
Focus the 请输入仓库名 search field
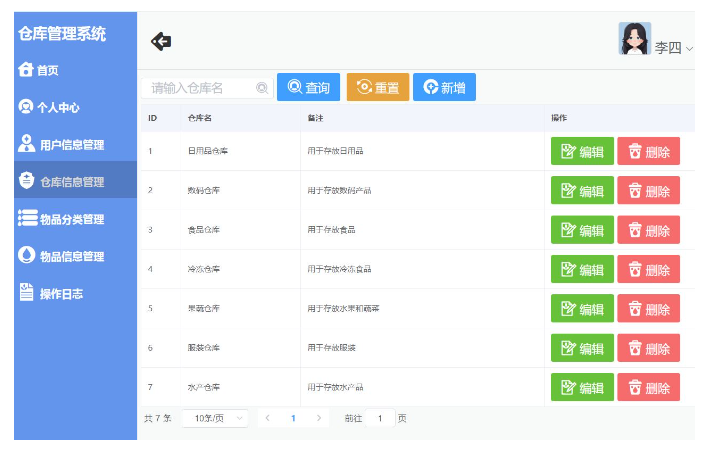[207, 88]
